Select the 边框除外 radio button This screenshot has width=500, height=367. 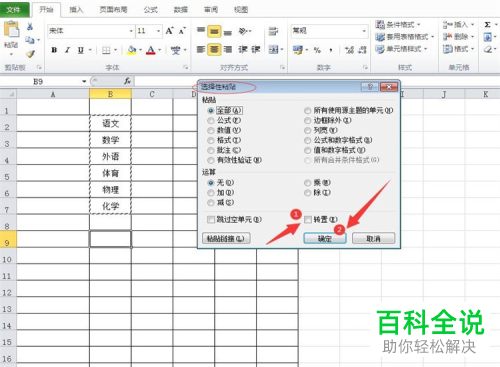(307, 120)
